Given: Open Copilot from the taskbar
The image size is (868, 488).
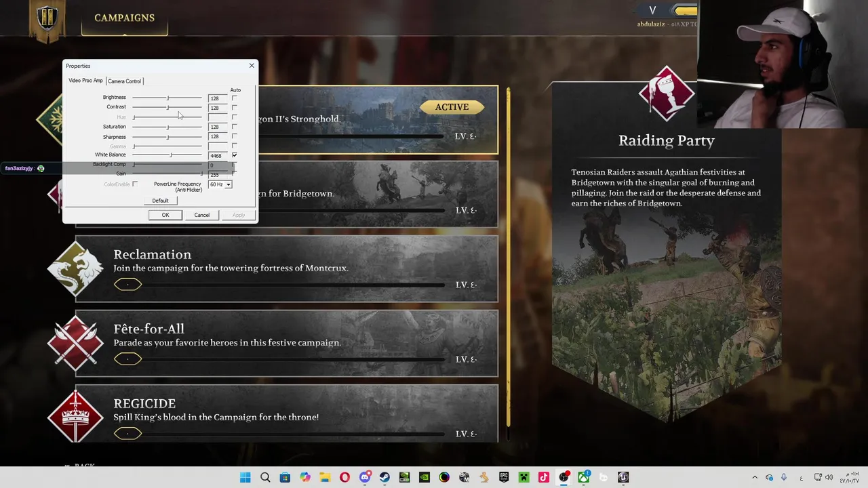Looking at the screenshot, I should [305, 477].
